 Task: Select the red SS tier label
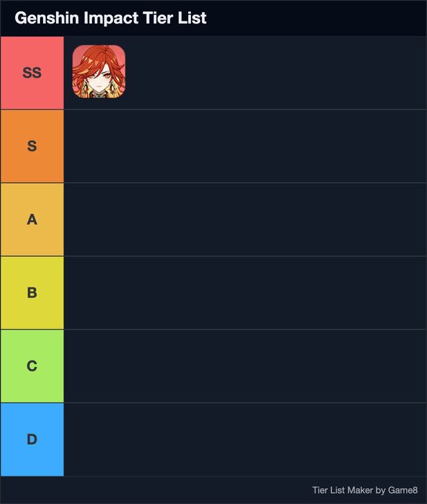(32, 73)
